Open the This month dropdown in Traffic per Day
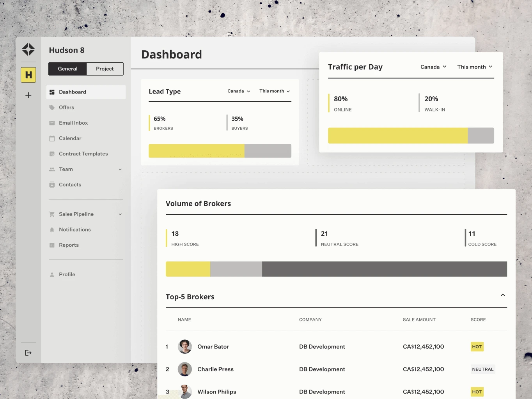This screenshot has height=399, width=532. (474, 67)
